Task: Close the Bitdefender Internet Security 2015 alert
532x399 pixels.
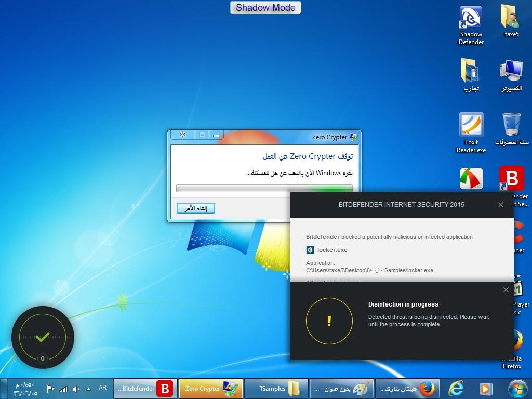Action: (500, 205)
